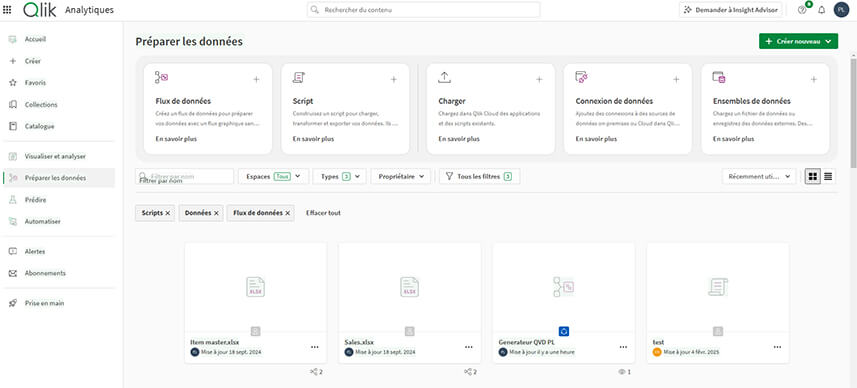The height and width of the screenshot is (388, 857).
Task: Remove the Scripts filter chip
Action: click(x=168, y=213)
